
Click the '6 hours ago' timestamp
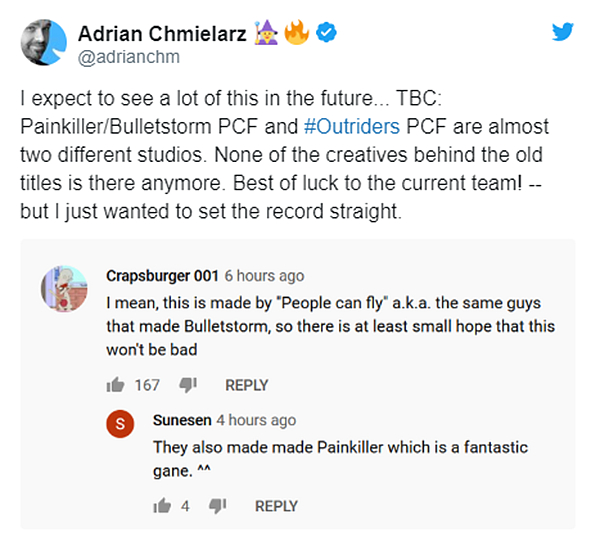[x=264, y=276]
